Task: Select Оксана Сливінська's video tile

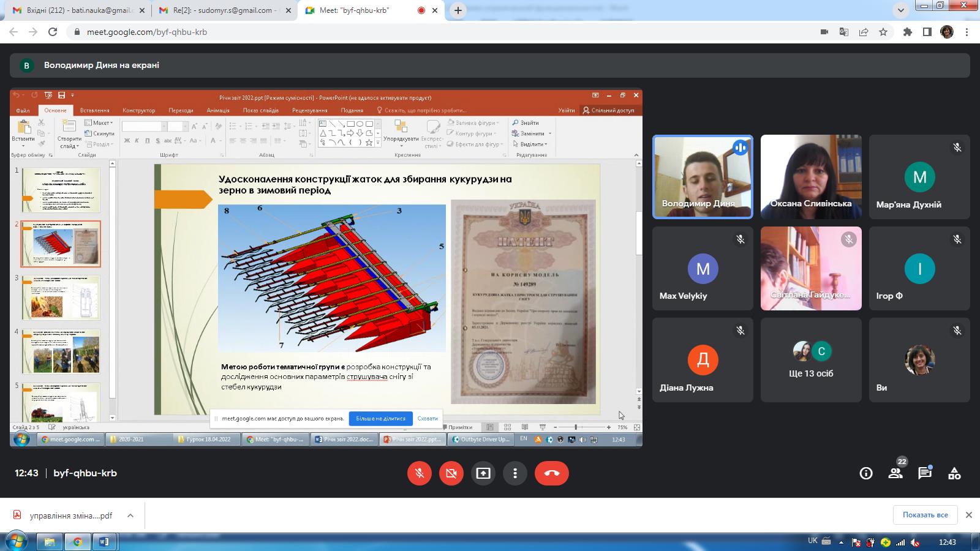Action: tap(811, 177)
